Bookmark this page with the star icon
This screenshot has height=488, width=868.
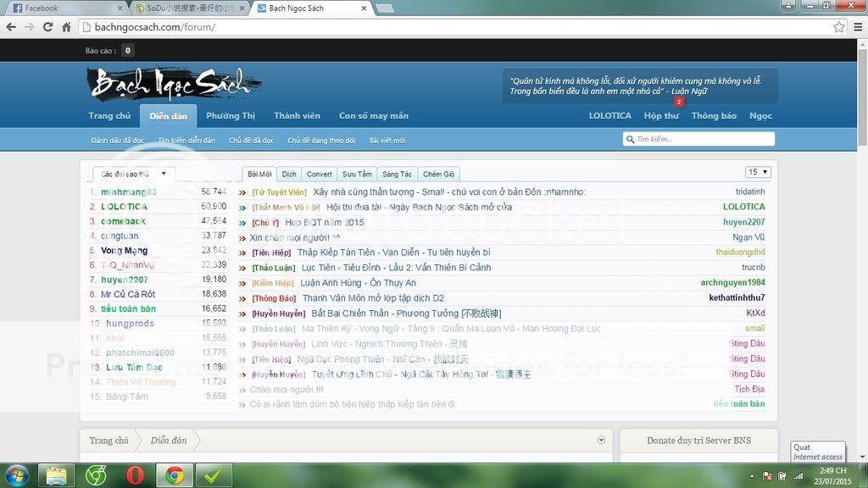coord(838,27)
